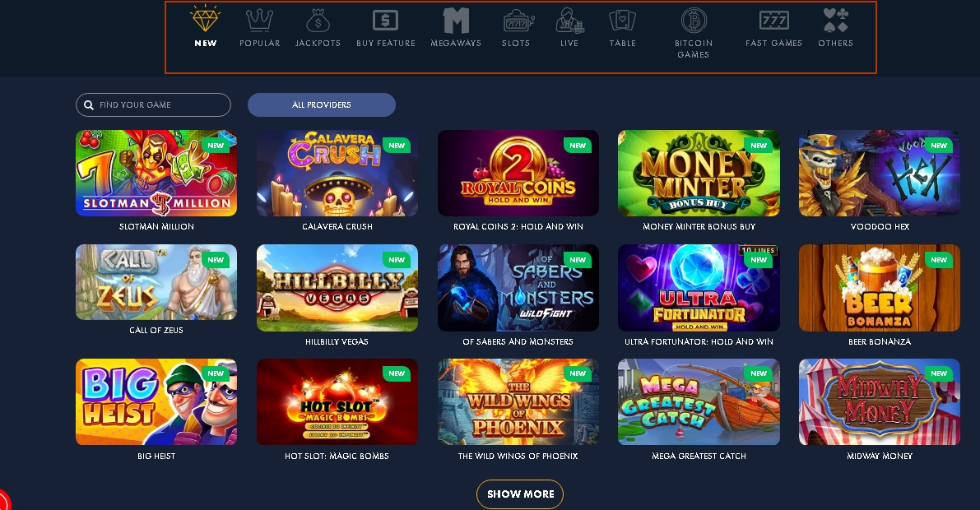Click the Big Heist game title

(156, 457)
